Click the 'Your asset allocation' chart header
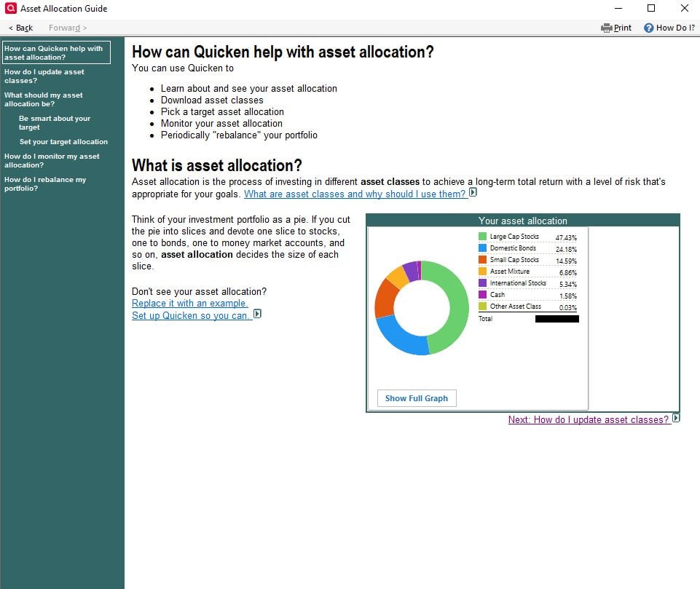Viewport: 700px width, 589px height. coord(523,221)
